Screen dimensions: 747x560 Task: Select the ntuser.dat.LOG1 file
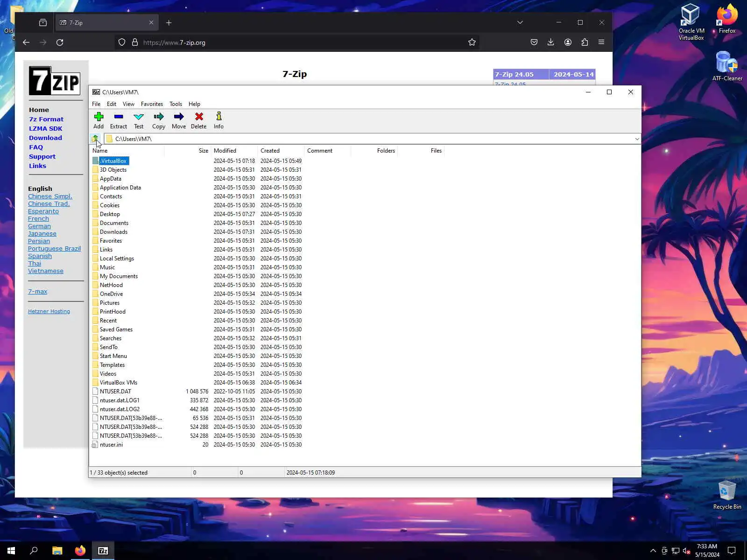(x=120, y=400)
